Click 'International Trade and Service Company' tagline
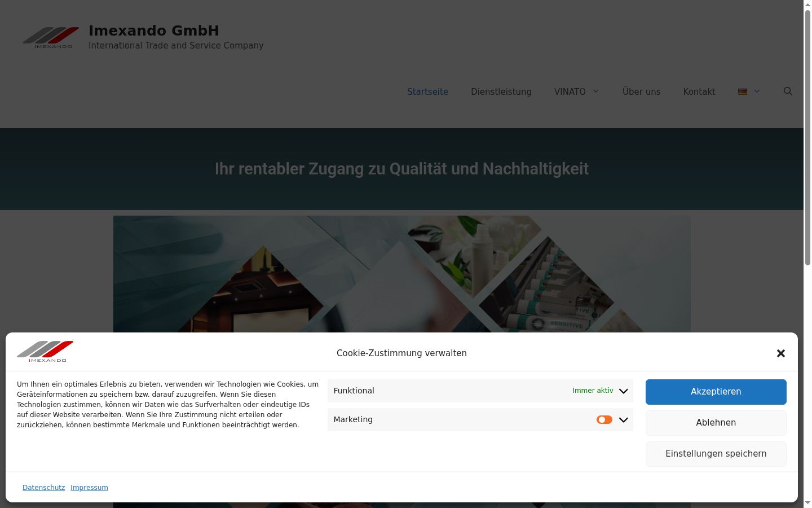The height and width of the screenshot is (508, 812). (x=176, y=46)
